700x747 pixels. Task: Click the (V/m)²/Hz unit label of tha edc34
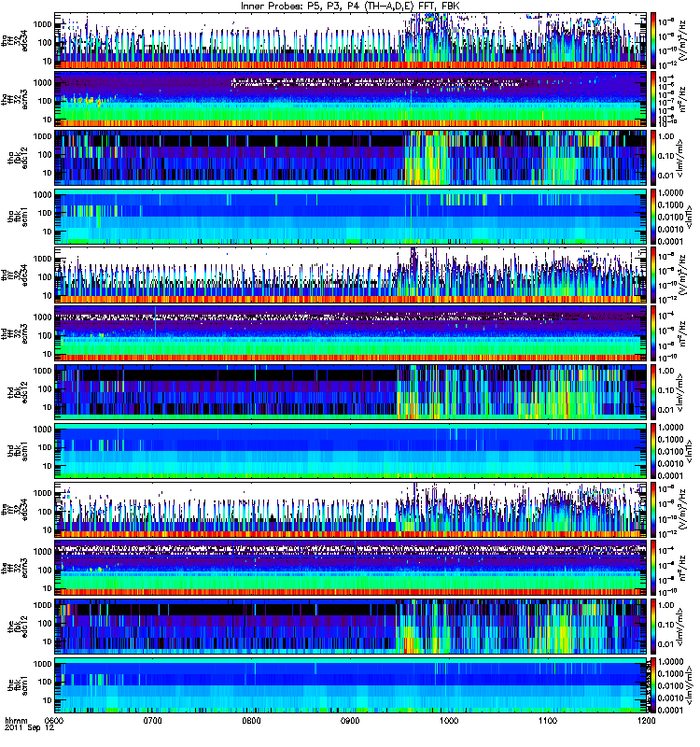pos(681,41)
